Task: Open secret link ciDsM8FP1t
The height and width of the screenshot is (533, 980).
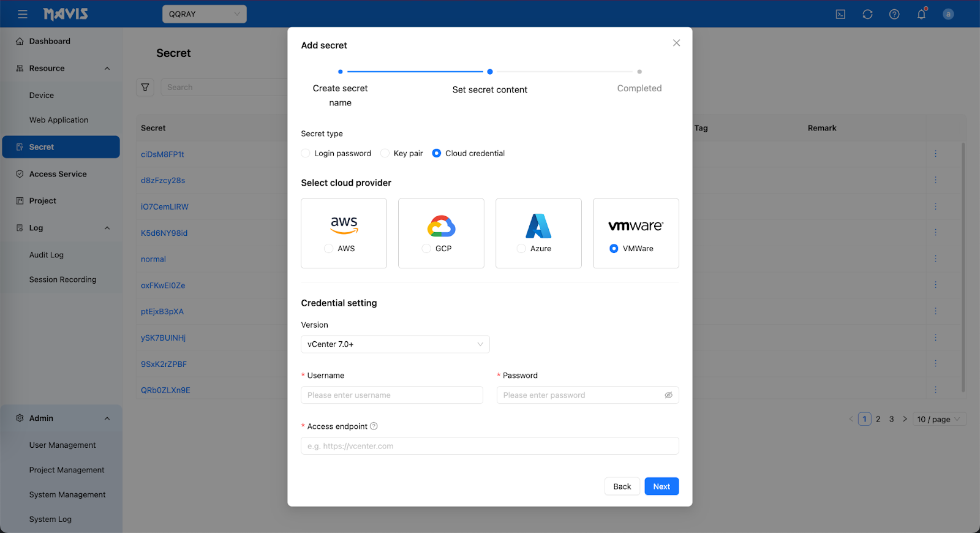Action: coord(162,154)
